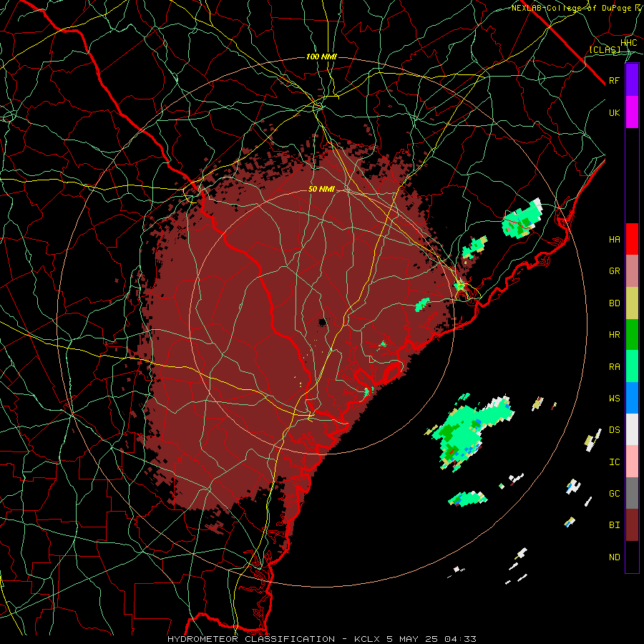Click the magenta UK color swatch in legend
This screenshot has height=644, width=644.
(632, 112)
